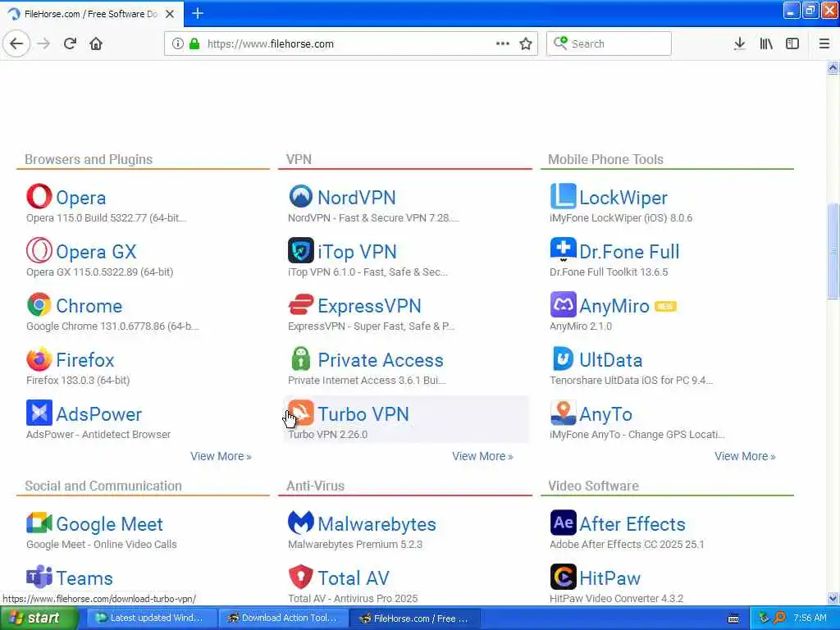The height and width of the screenshot is (630, 840).
Task: Click the Google Meet camera icon
Action: pos(39,523)
